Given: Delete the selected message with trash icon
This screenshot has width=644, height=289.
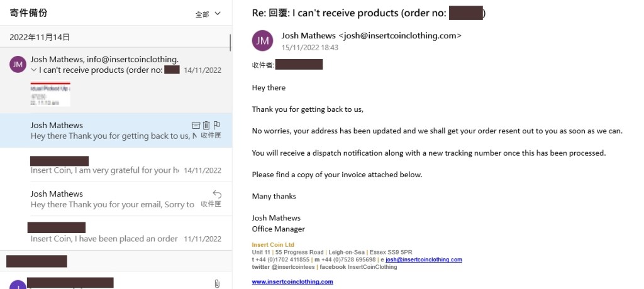Looking at the screenshot, I should pos(206,125).
